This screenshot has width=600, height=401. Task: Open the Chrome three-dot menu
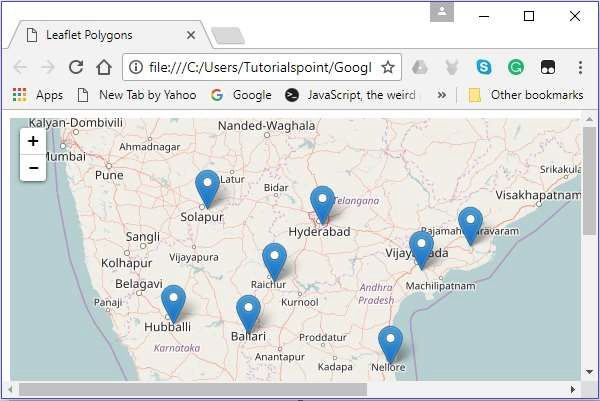tap(580, 67)
